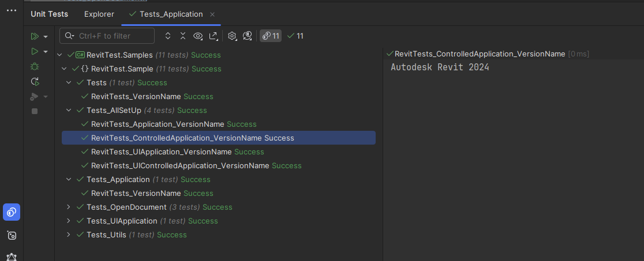Toggle the eye icon for test visibility

(x=198, y=36)
